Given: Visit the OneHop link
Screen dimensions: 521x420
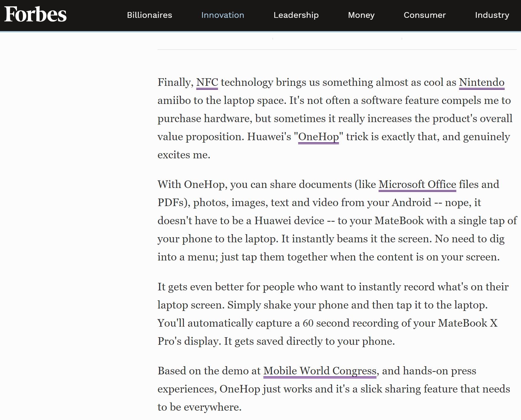Looking at the screenshot, I should click(318, 137).
